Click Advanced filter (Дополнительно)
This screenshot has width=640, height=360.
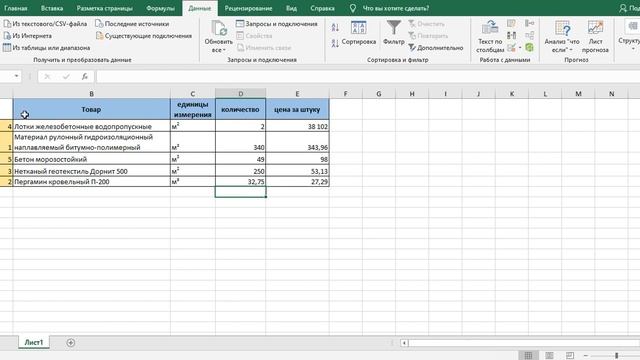(436, 48)
